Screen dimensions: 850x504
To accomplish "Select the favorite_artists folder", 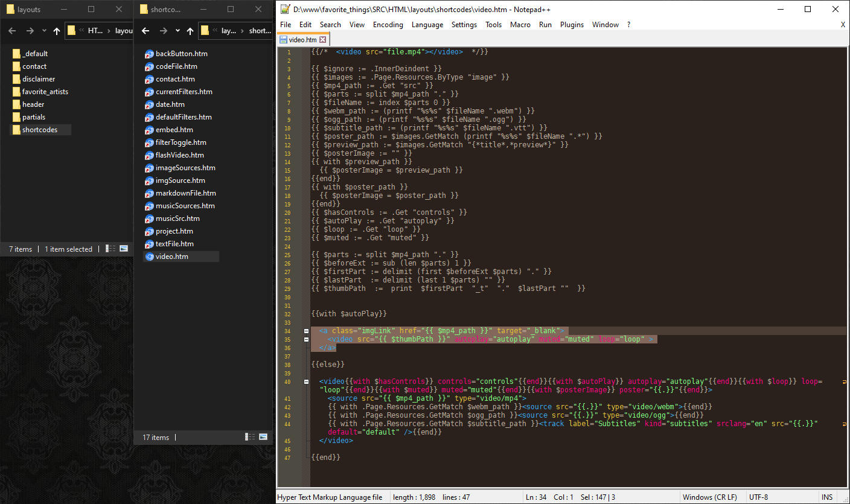I will pyautogui.click(x=45, y=92).
